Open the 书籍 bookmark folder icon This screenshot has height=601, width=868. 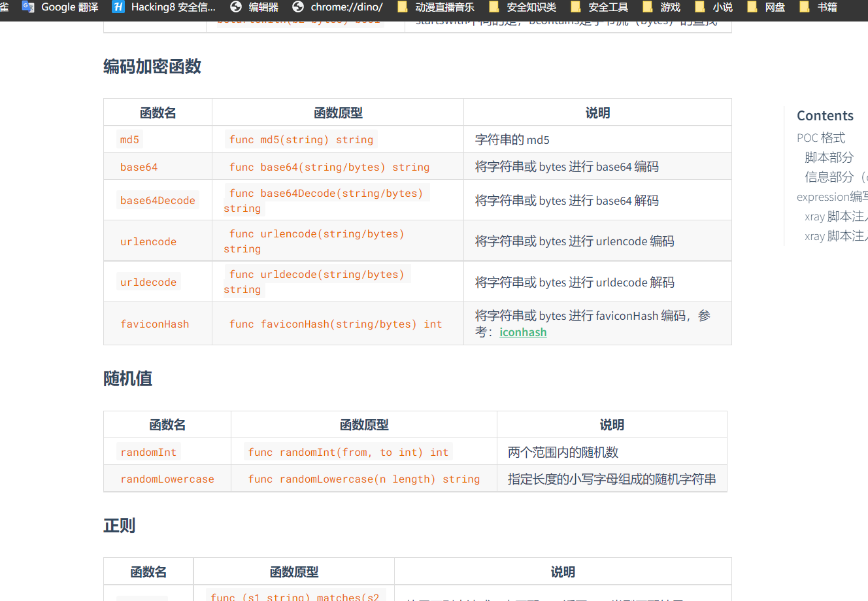tap(805, 7)
